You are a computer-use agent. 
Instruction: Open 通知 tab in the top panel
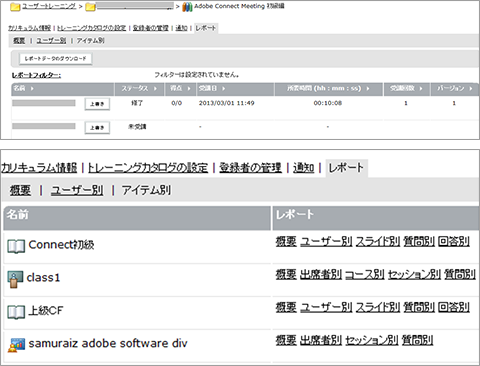181,28
